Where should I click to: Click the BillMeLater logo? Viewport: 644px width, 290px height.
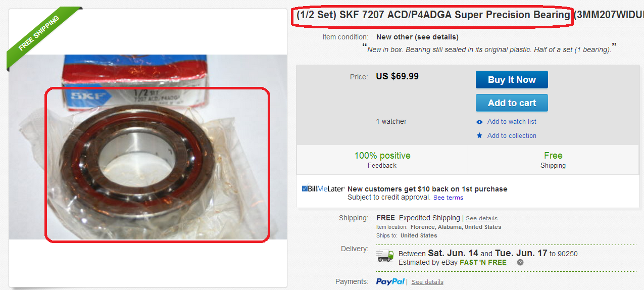point(323,189)
